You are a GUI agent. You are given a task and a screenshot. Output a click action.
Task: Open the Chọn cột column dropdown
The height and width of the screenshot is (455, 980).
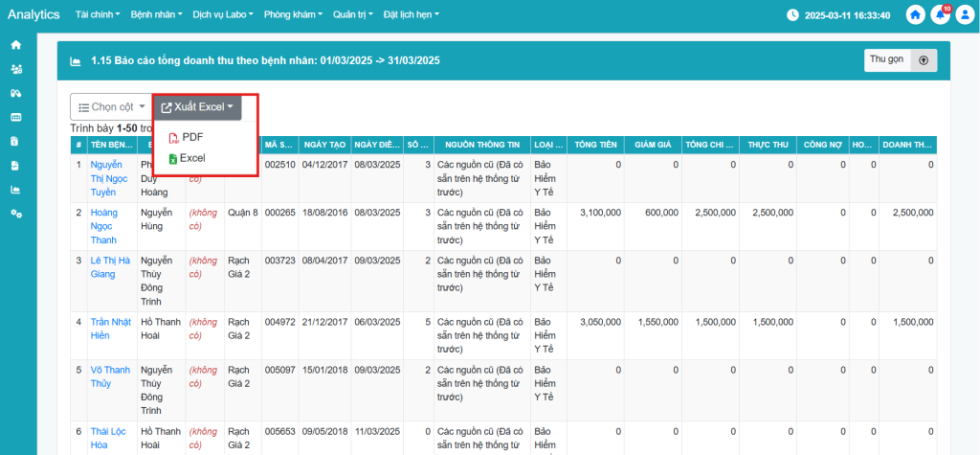(110, 107)
